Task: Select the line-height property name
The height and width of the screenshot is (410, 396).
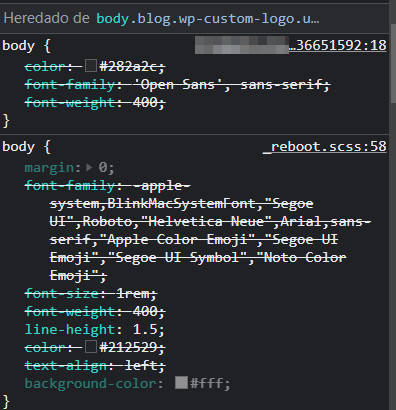Action: point(69,330)
